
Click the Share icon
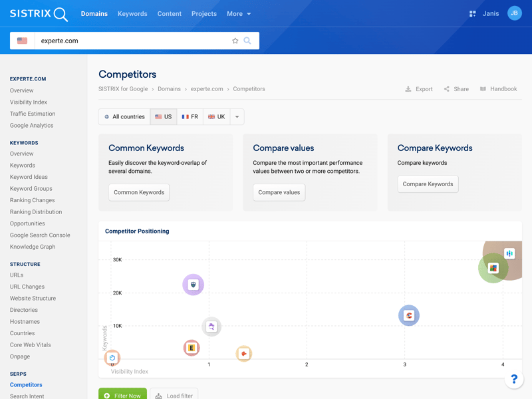point(447,89)
